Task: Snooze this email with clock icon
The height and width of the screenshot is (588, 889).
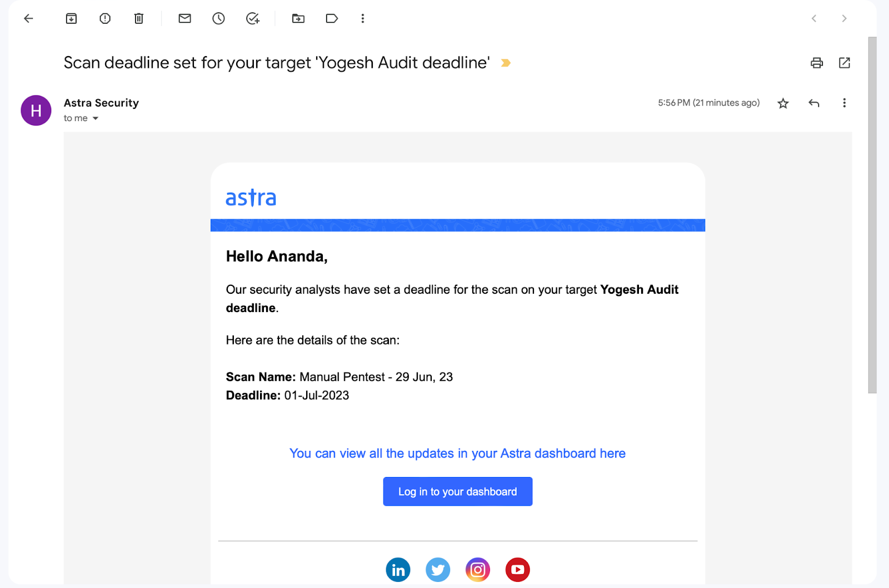Action: [219, 18]
